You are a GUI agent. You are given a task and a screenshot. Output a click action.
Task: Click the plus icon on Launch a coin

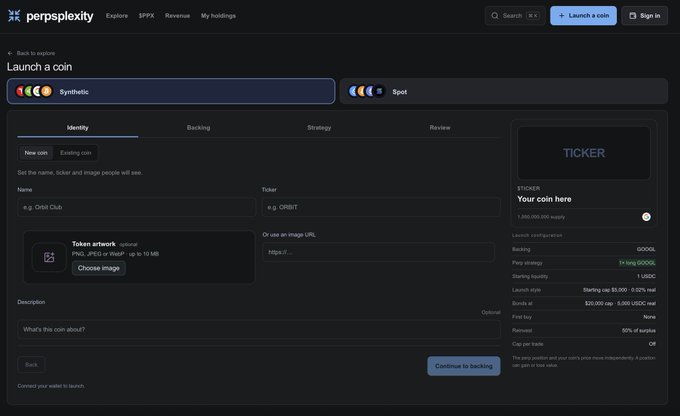pos(561,16)
